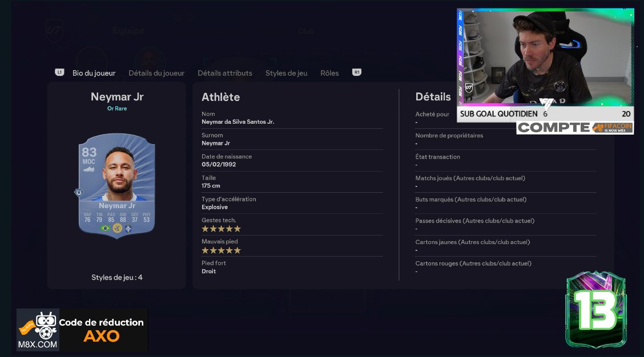Click the Cartons rouges row label
Screen dimensions: 644x357
click(473, 263)
